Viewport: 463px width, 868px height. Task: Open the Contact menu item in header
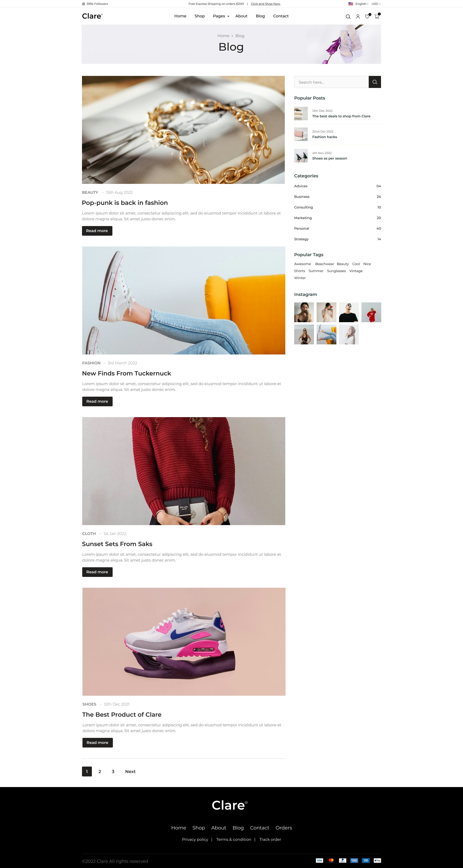(281, 16)
